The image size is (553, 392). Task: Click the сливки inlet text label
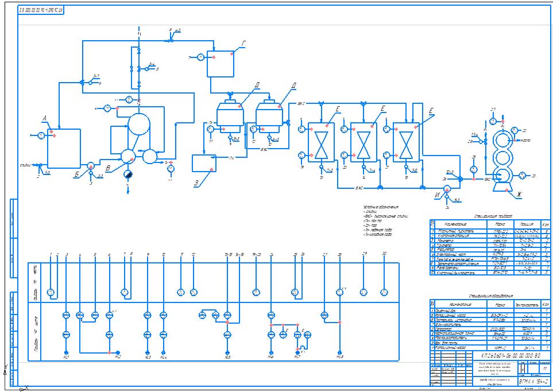pyautogui.click(x=26, y=165)
